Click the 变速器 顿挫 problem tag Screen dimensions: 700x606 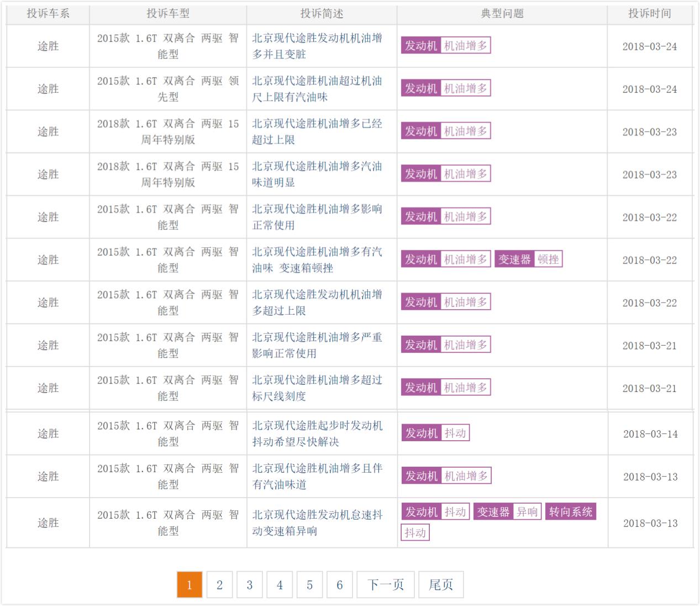(x=529, y=259)
